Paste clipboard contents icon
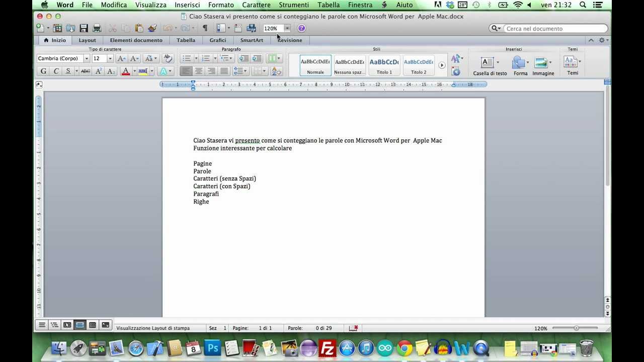The height and width of the screenshot is (362, 644). 139,28
